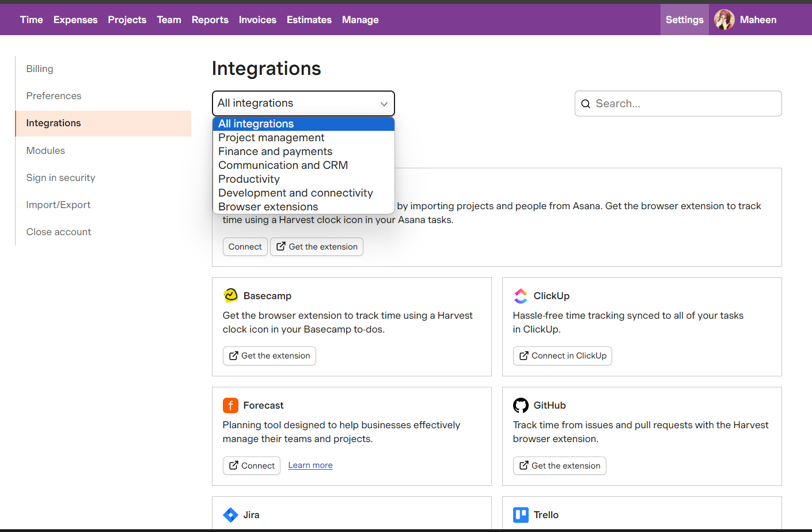The image size is (812, 532).
Task: Open Reports in top navigation
Action: coord(210,20)
